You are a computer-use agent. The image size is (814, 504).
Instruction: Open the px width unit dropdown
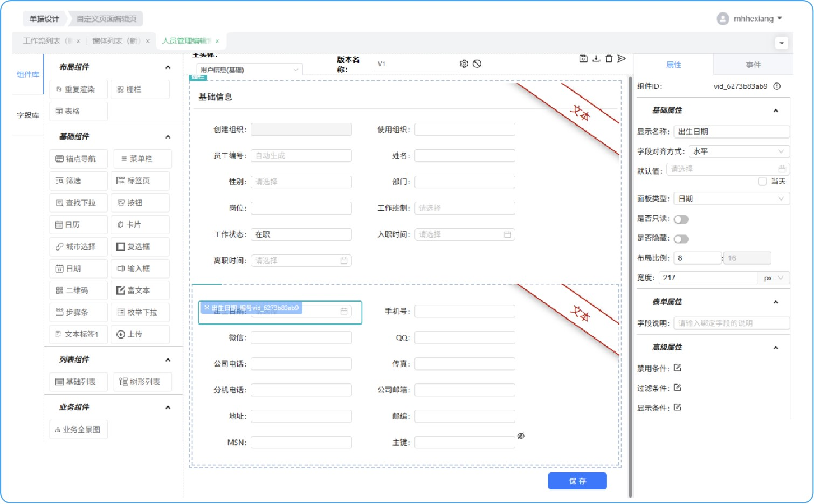click(x=774, y=278)
